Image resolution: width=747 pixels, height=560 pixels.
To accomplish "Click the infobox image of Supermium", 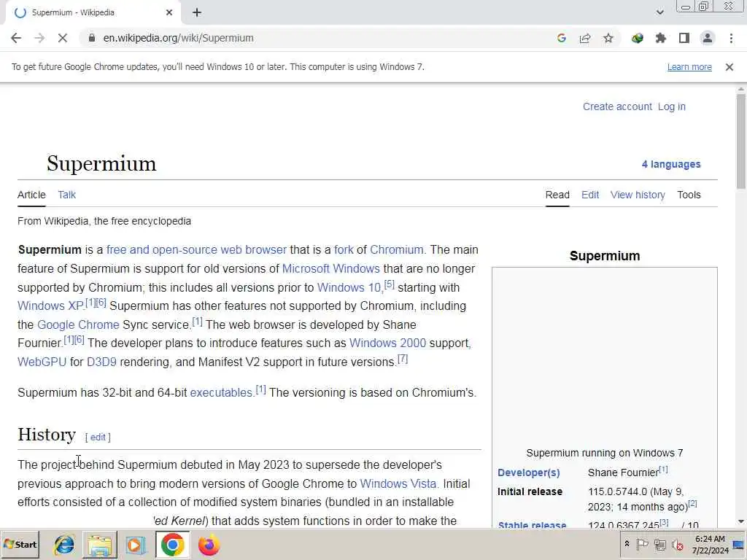I will pyautogui.click(x=605, y=358).
